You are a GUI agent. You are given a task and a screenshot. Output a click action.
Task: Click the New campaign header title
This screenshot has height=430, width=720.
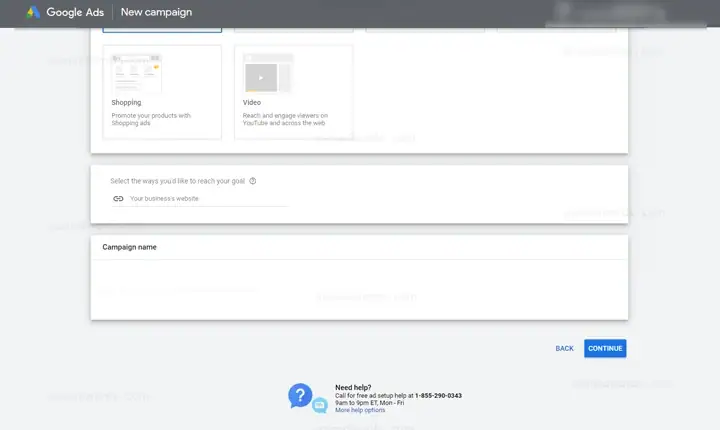coord(156,12)
